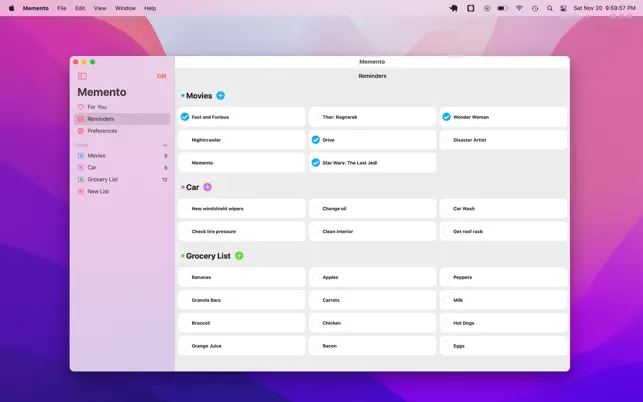This screenshot has height=402, width=643.
Task: Open the Window menu
Action: (x=125, y=8)
